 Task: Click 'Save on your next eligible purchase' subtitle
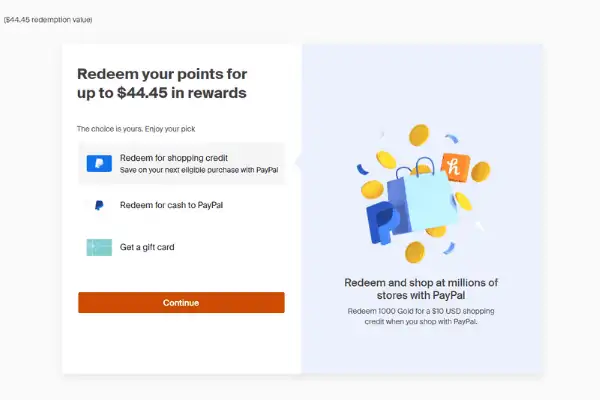[x=199, y=170]
